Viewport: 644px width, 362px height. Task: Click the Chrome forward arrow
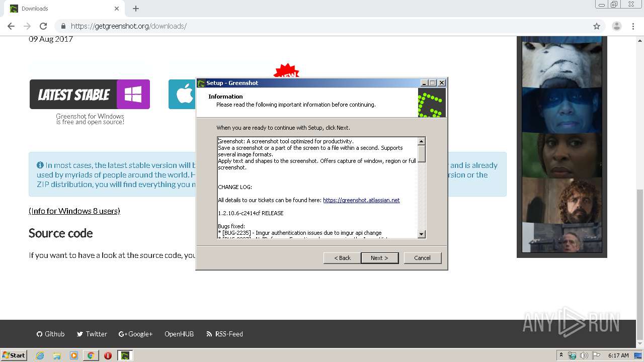point(27,26)
